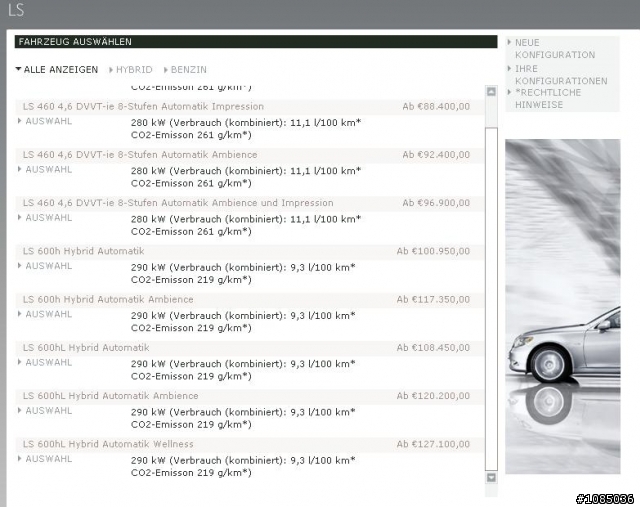Screen dimensions: 640x507
Task: Switch to the HYBRID filter tab
Action: pos(131,70)
